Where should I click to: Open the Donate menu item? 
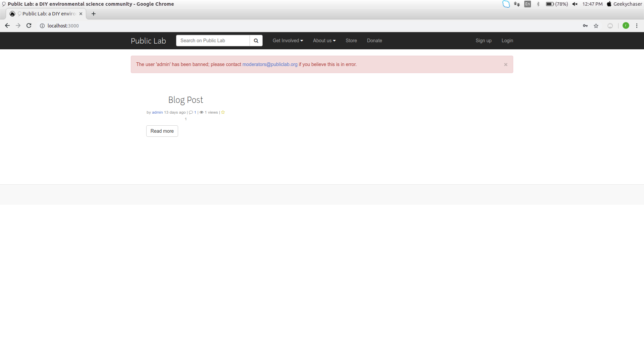[374, 41]
